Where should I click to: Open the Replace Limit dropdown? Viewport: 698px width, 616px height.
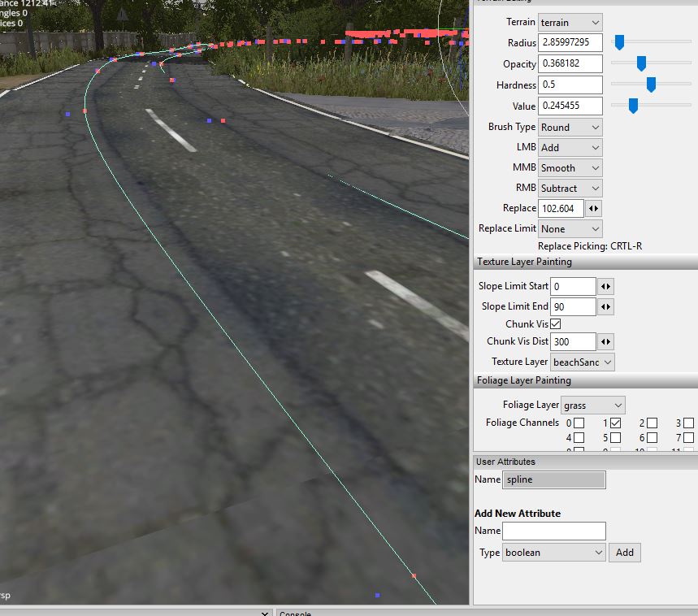pyautogui.click(x=570, y=229)
